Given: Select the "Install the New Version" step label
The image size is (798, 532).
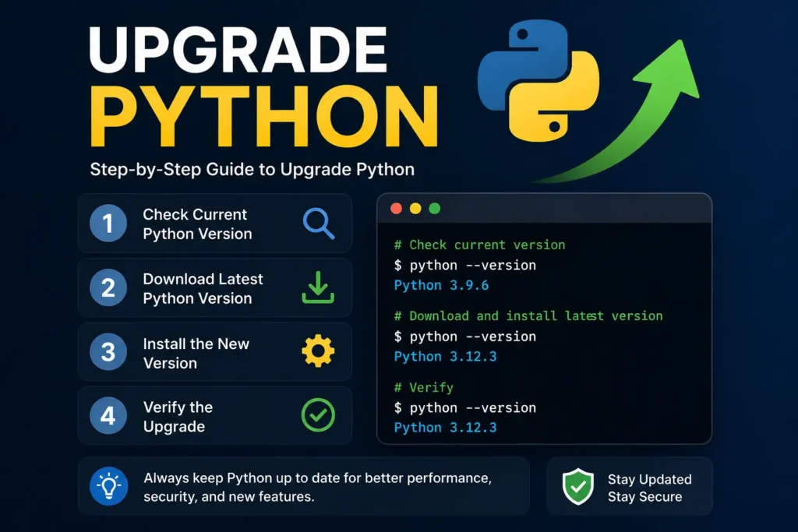Looking at the screenshot, I should click(196, 353).
